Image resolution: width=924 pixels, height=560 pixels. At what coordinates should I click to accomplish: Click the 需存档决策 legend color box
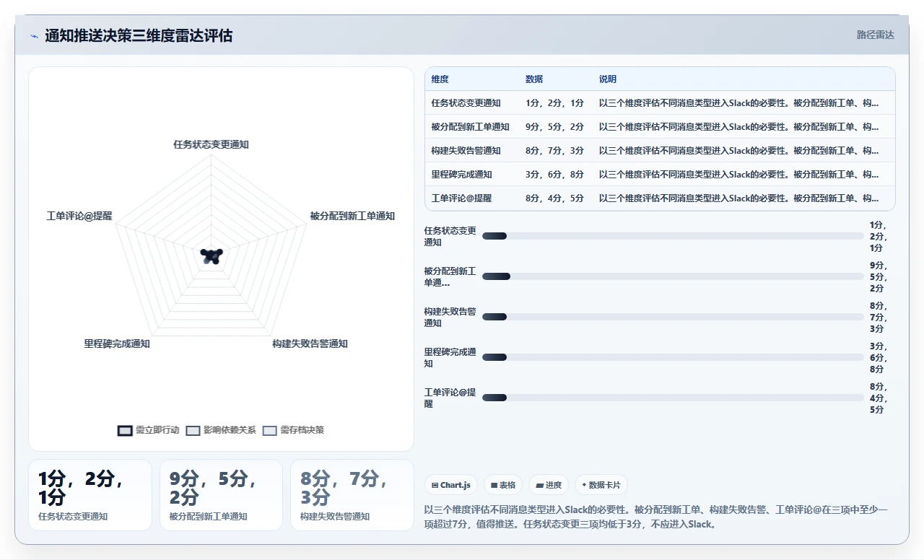[270, 430]
